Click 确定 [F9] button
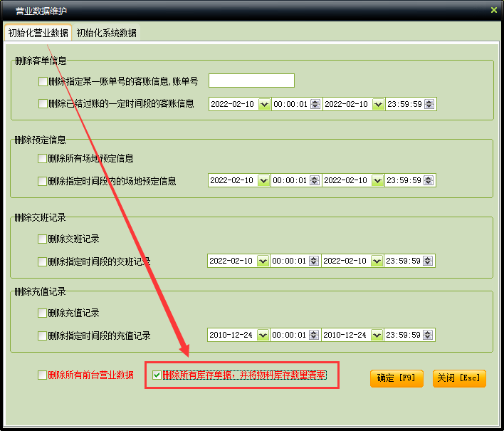 397,378
